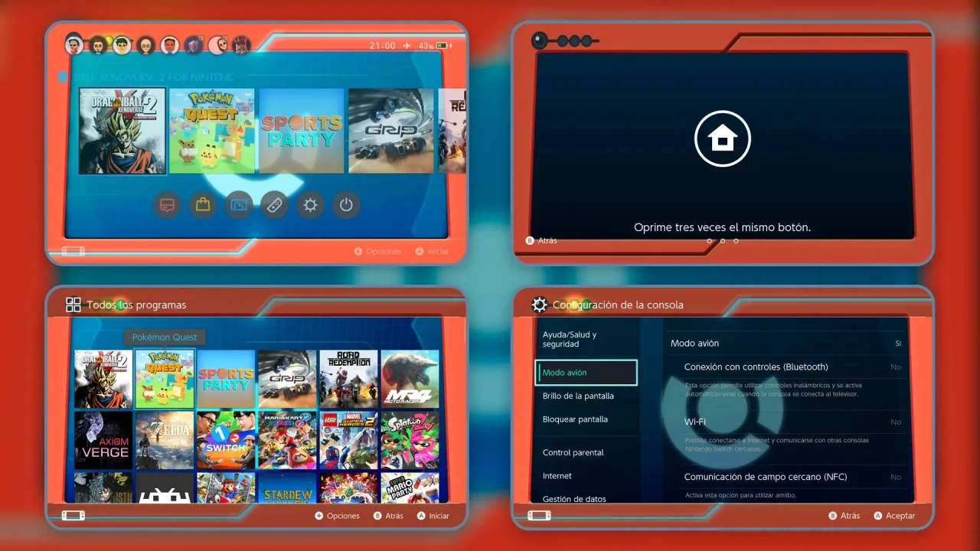Click the 21:00 clock text

tap(383, 46)
